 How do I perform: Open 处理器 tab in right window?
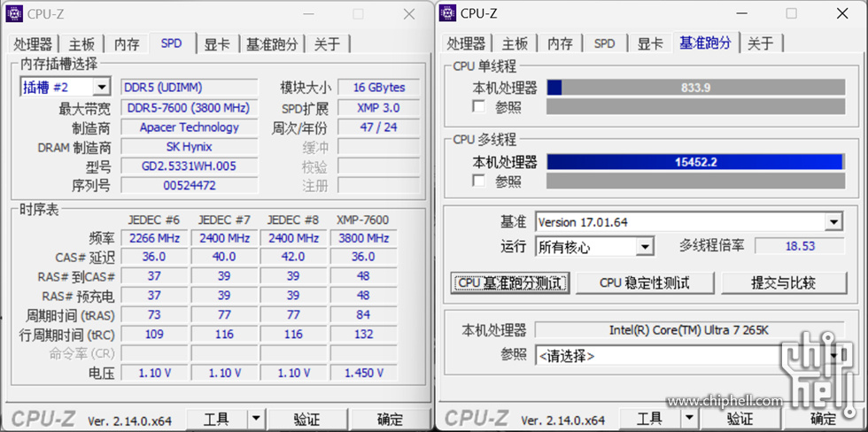point(466,43)
